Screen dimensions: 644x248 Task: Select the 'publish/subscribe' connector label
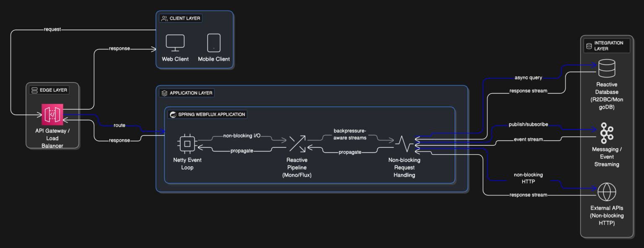tap(528, 124)
